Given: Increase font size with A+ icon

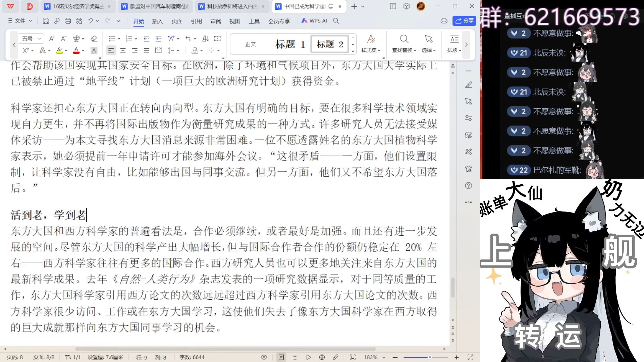Looking at the screenshot, I should coord(52,39).
